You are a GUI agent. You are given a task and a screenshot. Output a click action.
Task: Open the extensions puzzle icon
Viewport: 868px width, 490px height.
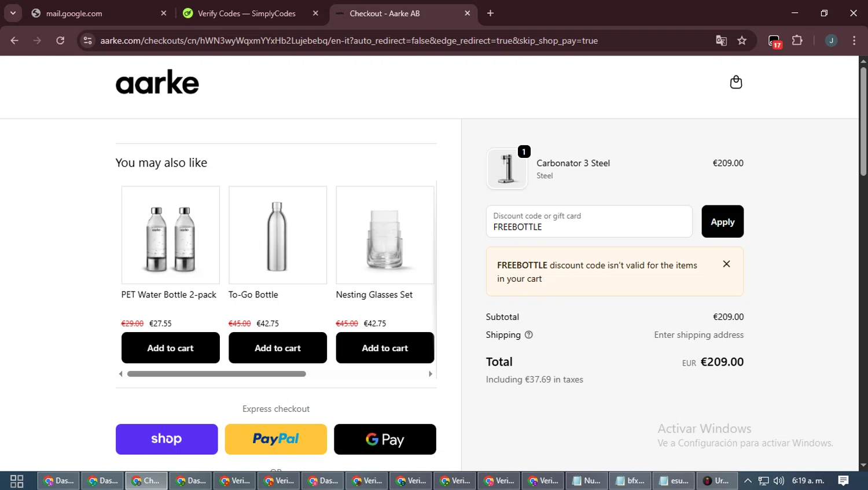[797, 40]
